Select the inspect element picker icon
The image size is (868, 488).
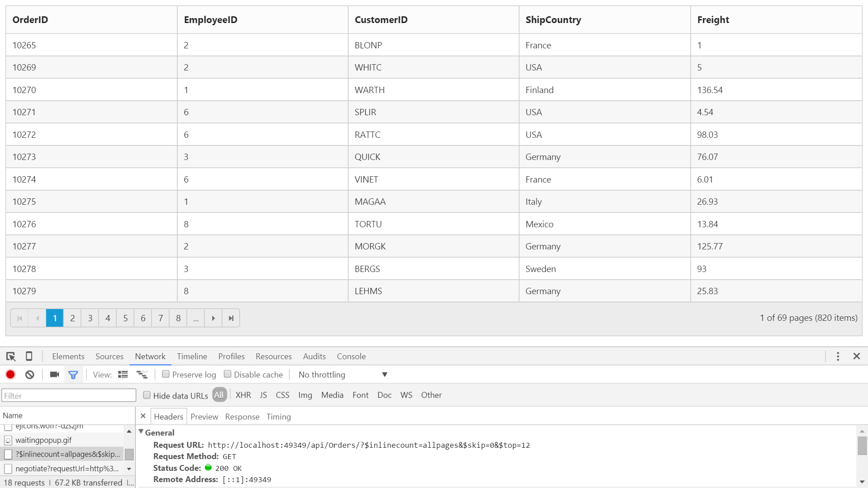10,357
